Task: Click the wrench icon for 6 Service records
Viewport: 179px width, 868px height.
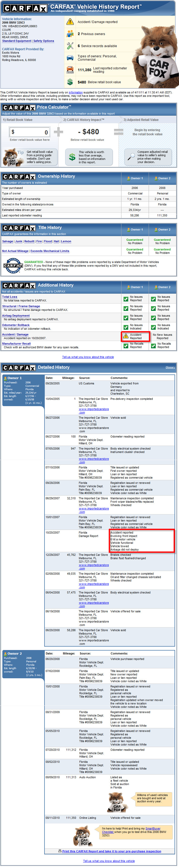Action: 70,46
